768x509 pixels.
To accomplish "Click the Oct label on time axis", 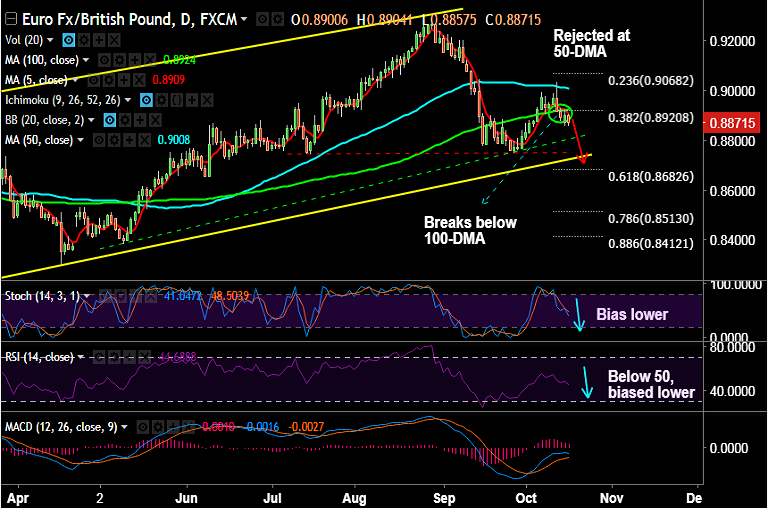I will coord(526,498).
